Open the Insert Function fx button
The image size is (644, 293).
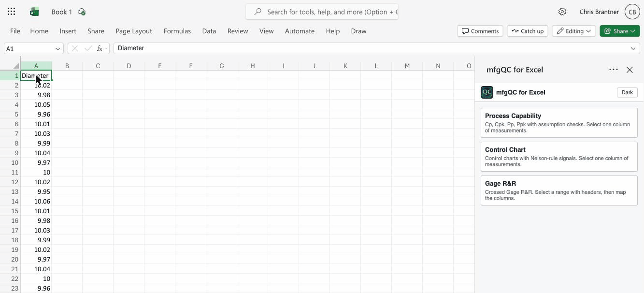click(x=100, y=48)
